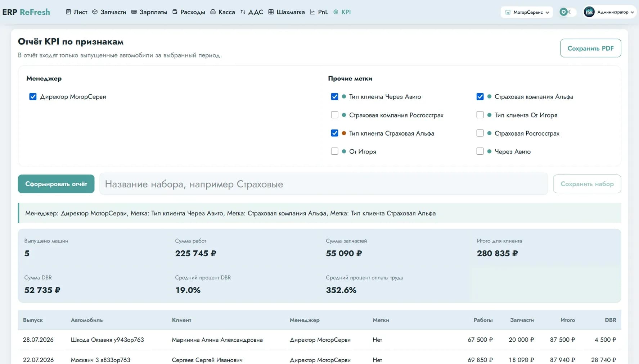This screenshot has height=364, width=639.
Task: Toggle the dark mode theme switch
Action: [x=567, y=12]
